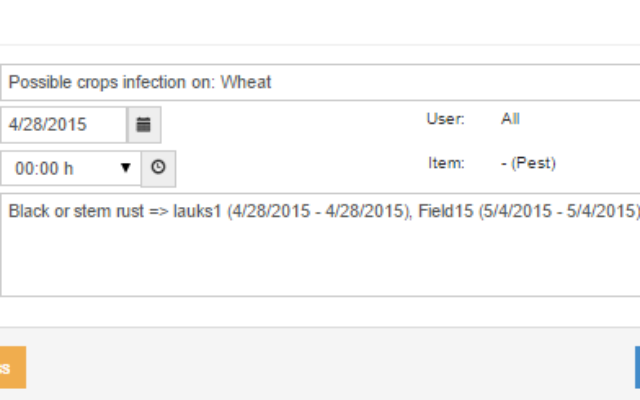
Task: Place cursor on 'lauks1' in the description
Action: (x=198, y=211)
